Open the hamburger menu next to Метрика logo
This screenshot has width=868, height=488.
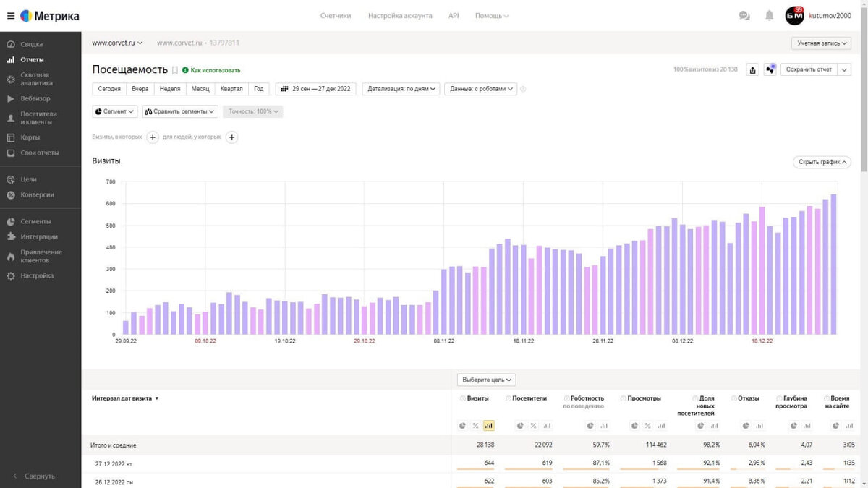(10, 15)
